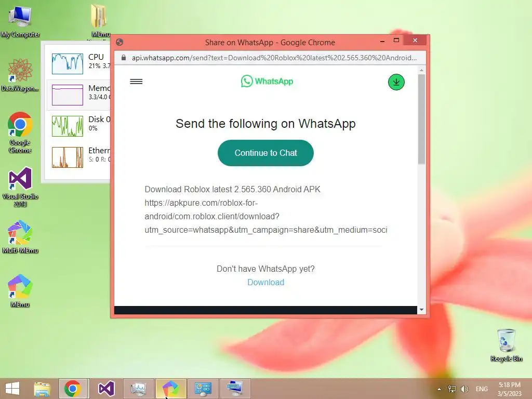Follow the Download link for WhatsApp
Viewport: 532px width, 399px height.
coord(265,282)
